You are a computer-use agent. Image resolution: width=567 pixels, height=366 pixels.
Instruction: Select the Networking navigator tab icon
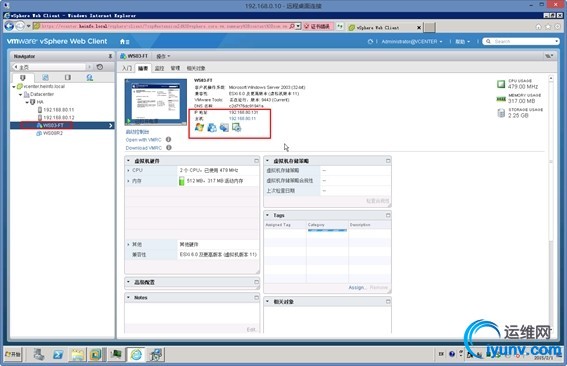tap(90, 77)
